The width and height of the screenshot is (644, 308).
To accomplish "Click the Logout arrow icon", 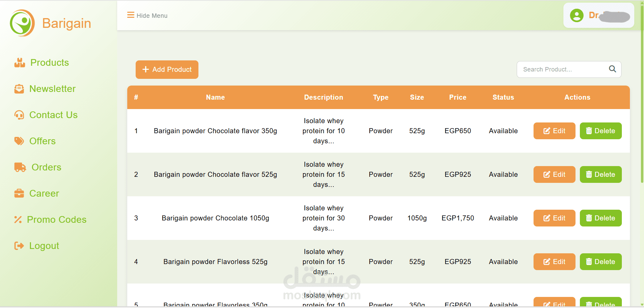I will click(x=19, y=246).
